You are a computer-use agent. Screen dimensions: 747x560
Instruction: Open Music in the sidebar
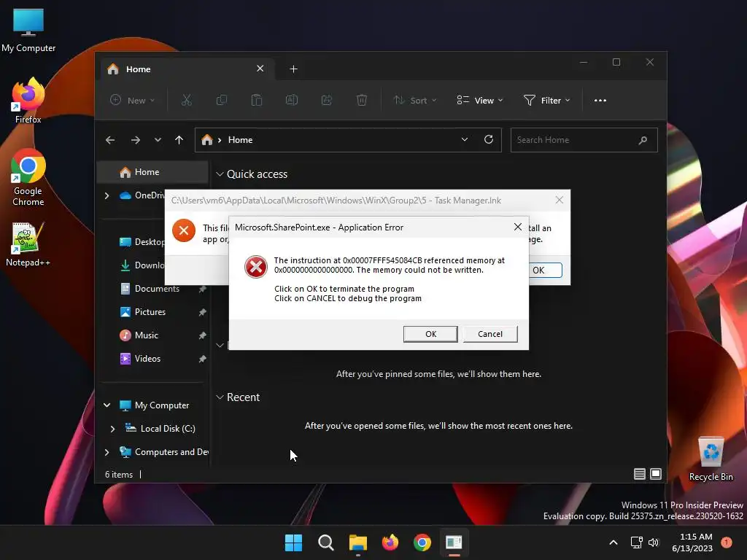tap(146, 335)
